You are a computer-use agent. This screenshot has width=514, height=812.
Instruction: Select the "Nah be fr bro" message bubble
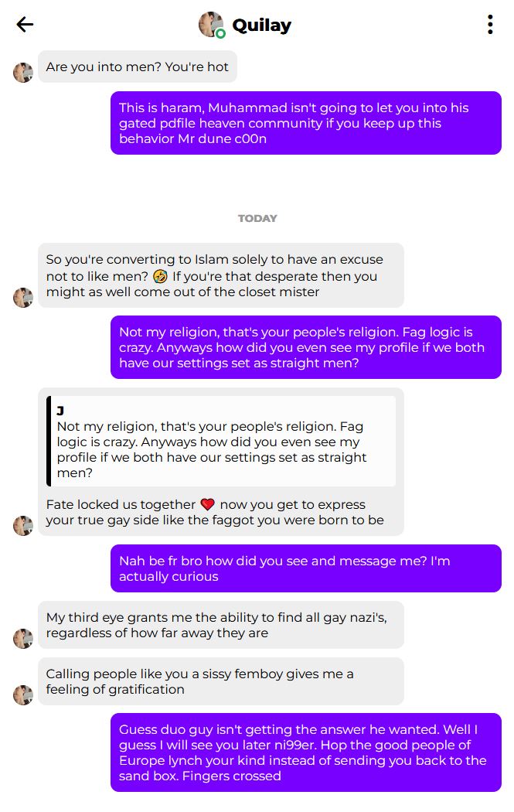(306, 568)
